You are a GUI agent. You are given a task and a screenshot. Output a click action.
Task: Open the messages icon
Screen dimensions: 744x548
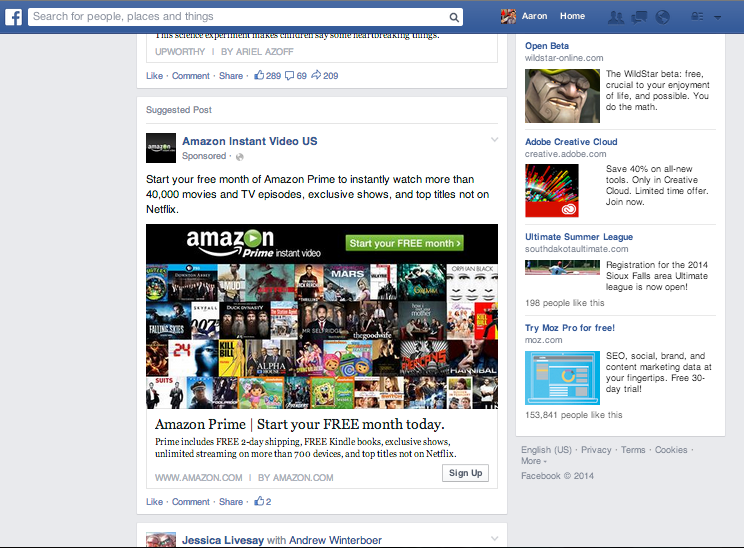point(639,17)
